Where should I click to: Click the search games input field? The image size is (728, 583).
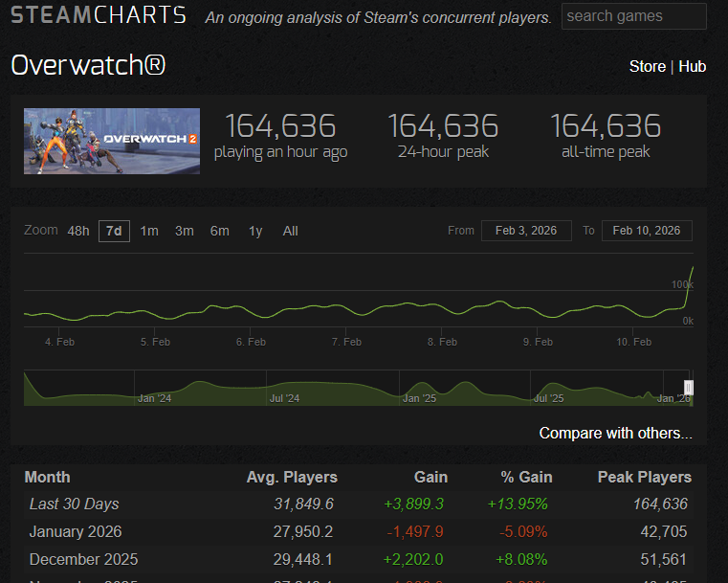[633, 16]
